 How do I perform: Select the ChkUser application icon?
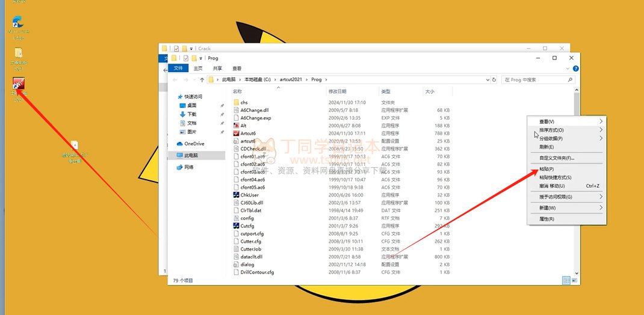click(x=236, y=195)
